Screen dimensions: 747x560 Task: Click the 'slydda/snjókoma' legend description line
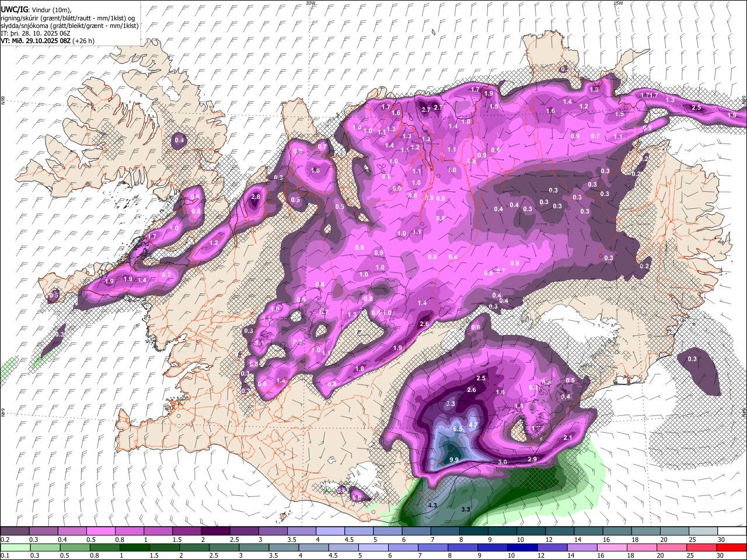pos(69,26)
